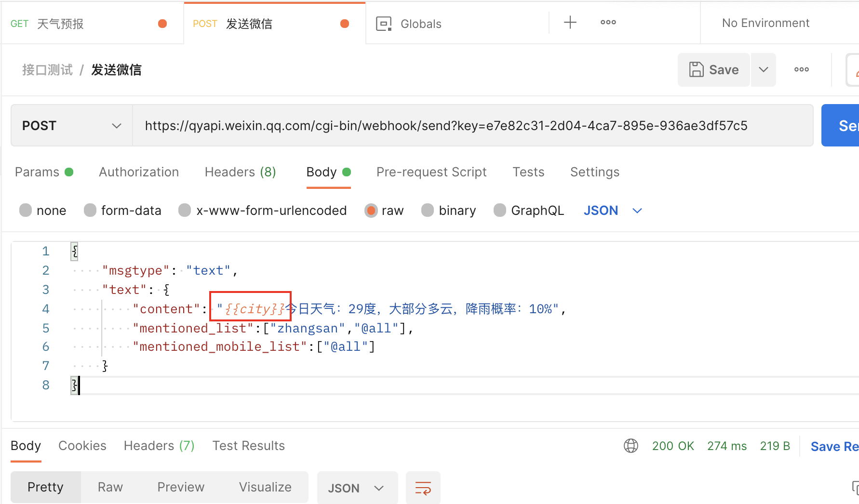859x504 pixels.
Task: Click into the request URL field
Action: (x=472, y=126)
